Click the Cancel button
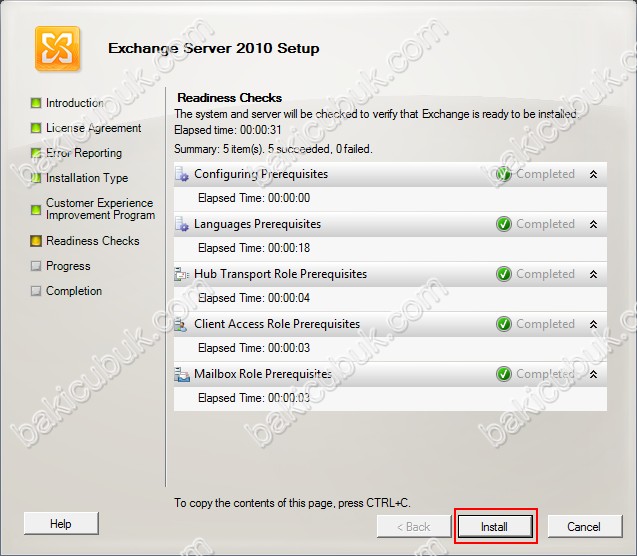Viewport: 637px width, 556px height. pyautogui.click(x=584, y=527)
